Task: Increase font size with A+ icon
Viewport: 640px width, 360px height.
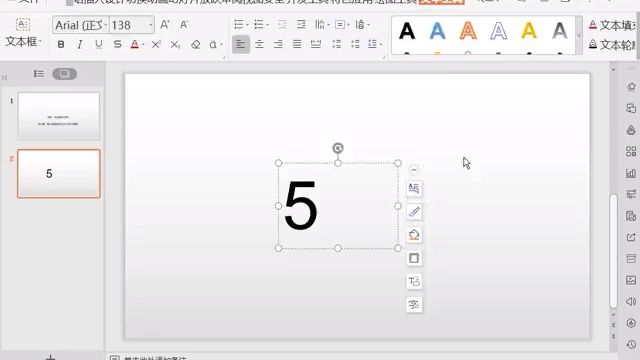Action: tap(165, 25)
